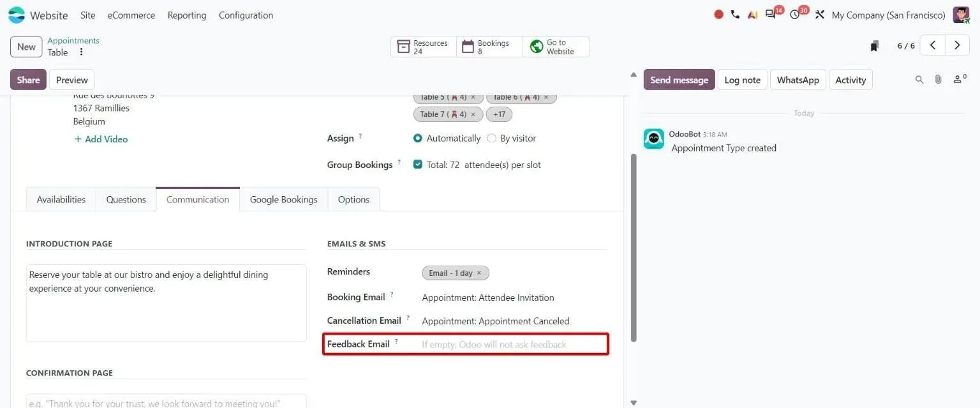Image resolution: width=980 pixels, height=408 pixels.
Task: Click the Share button
Action: 28,80
